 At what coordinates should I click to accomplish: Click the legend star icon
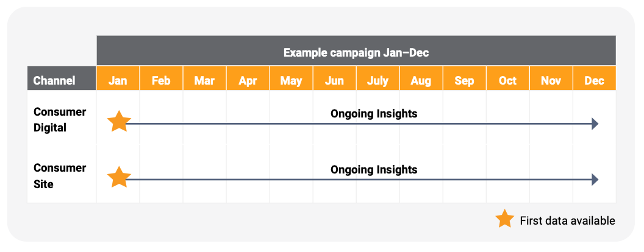tap(504, 219)
